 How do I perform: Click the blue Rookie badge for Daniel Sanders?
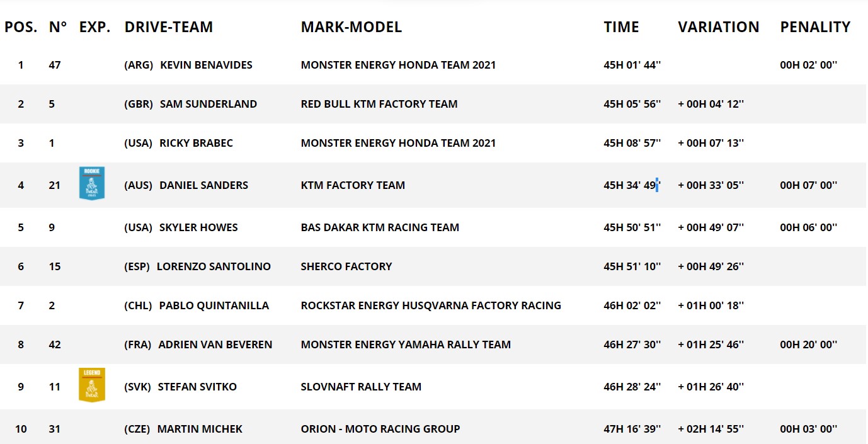(92, 183)
